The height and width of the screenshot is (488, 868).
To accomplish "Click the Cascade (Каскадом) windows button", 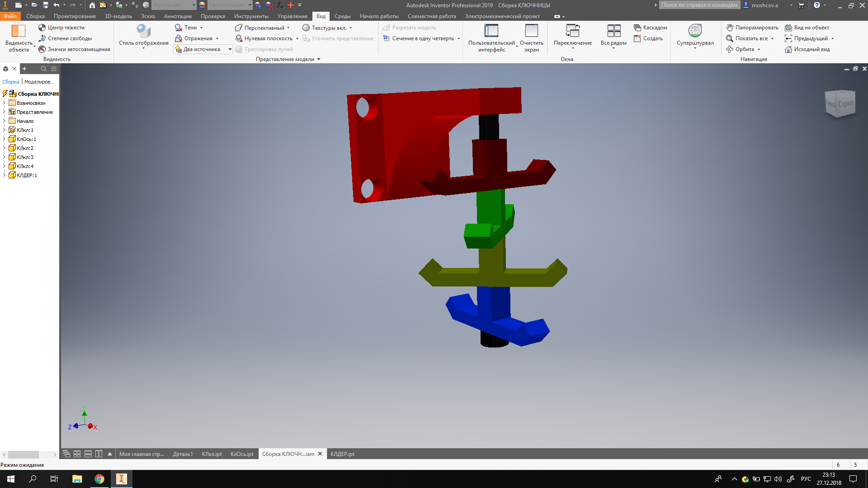I will (650, 28).
